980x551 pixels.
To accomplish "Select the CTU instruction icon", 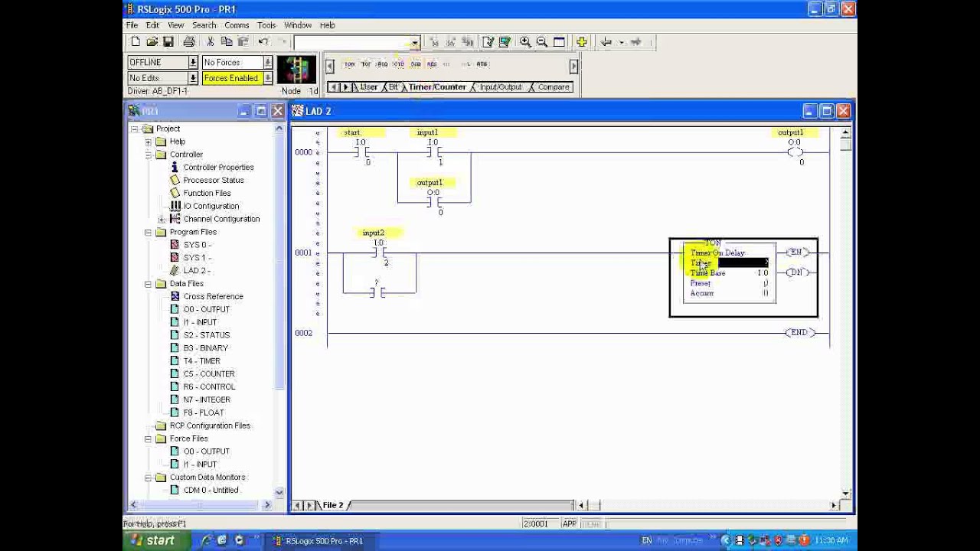I will pyautogui.click(x=399, y=64).
